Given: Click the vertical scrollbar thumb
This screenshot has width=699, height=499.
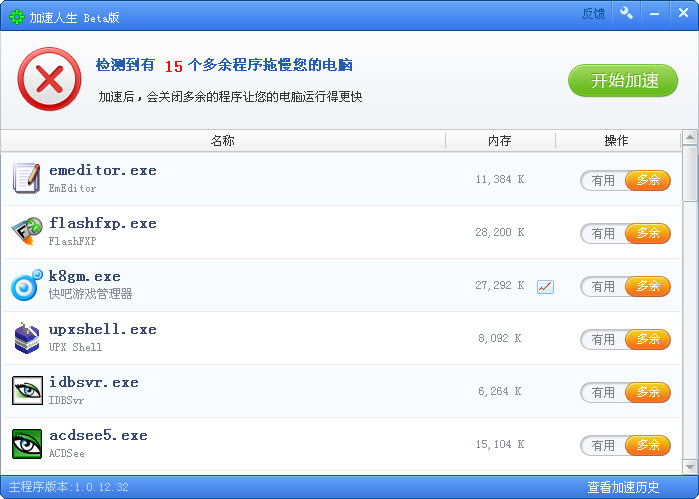Looking at the screenshot, I should pyautogui.click(x=690, y=173).
